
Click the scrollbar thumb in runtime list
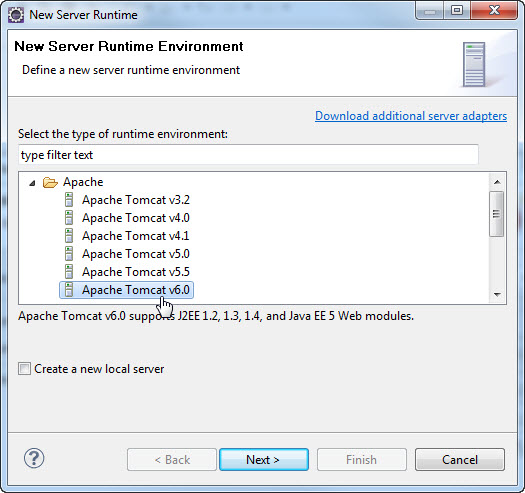(x=497, y=214)
